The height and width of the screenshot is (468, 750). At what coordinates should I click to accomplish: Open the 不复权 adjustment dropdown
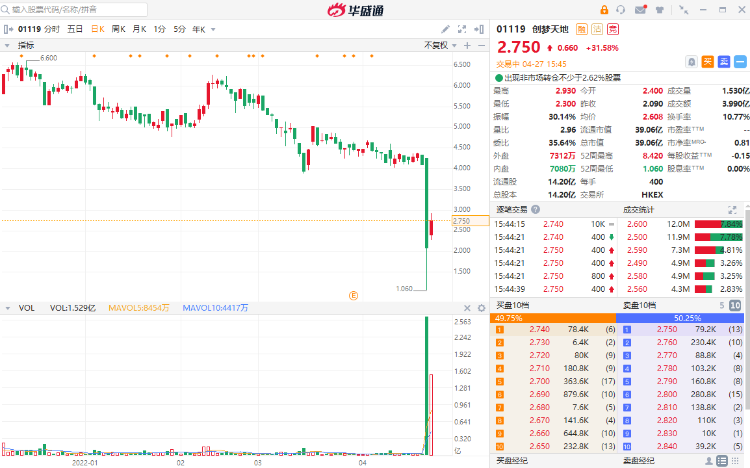click(x=438, y=45)
